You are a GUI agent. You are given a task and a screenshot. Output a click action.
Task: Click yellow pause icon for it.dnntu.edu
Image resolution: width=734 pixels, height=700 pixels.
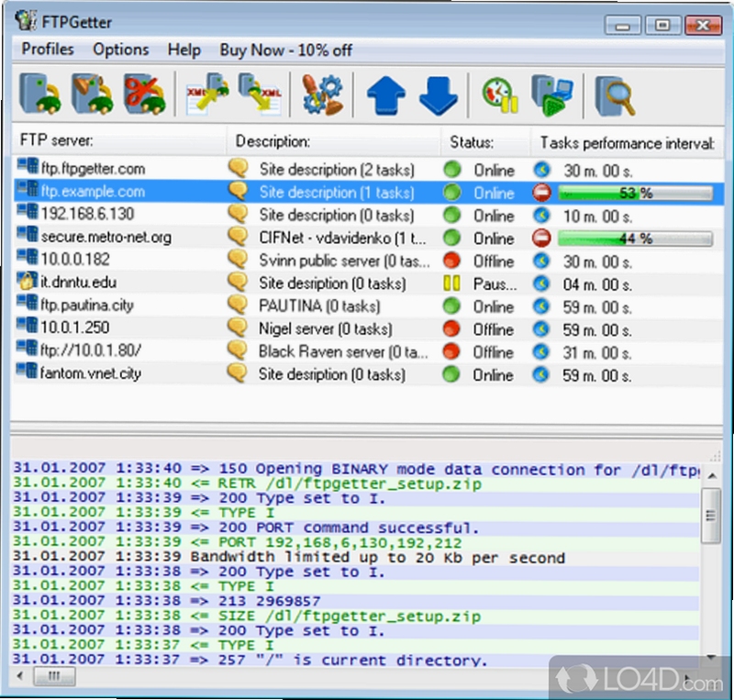[x=451, y=283]
